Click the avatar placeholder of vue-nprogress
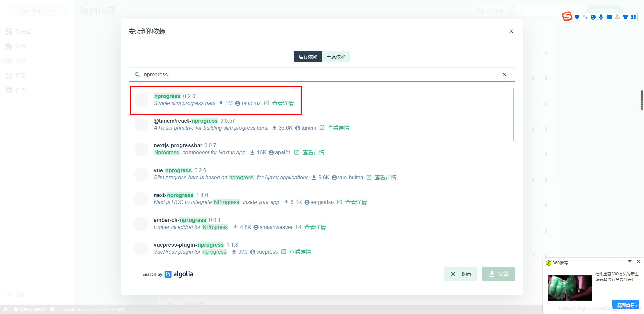The width and height of the screenshot is (644, 314). click(x=141, y=174)
